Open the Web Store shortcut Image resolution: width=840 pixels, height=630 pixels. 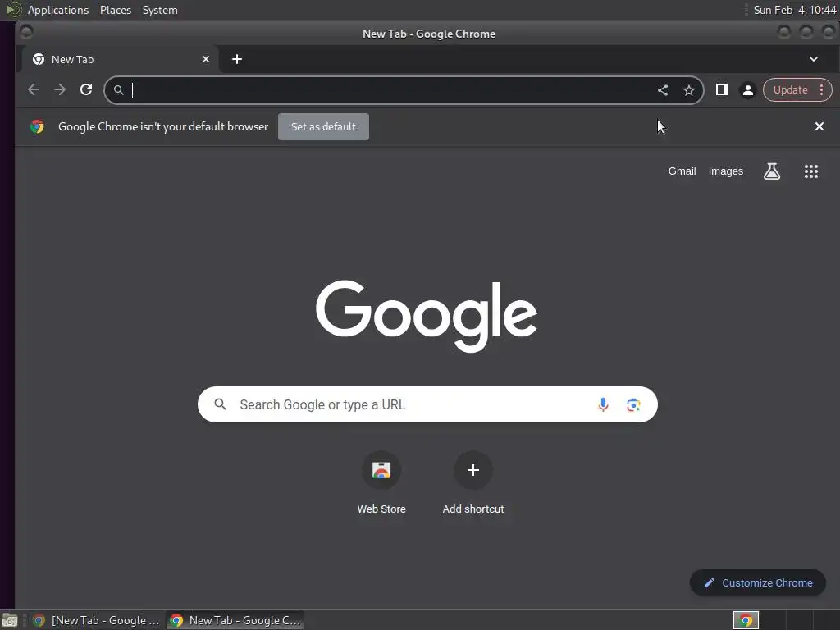pos(381,484)
